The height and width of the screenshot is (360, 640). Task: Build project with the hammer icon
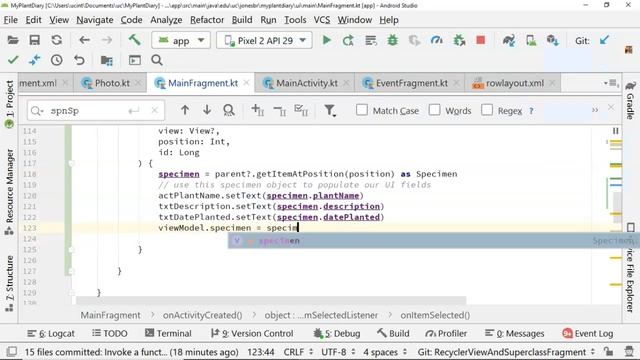(x=134, y=40)
